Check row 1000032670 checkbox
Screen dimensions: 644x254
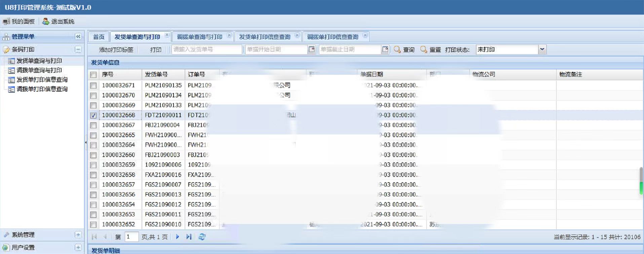[93, 96]
